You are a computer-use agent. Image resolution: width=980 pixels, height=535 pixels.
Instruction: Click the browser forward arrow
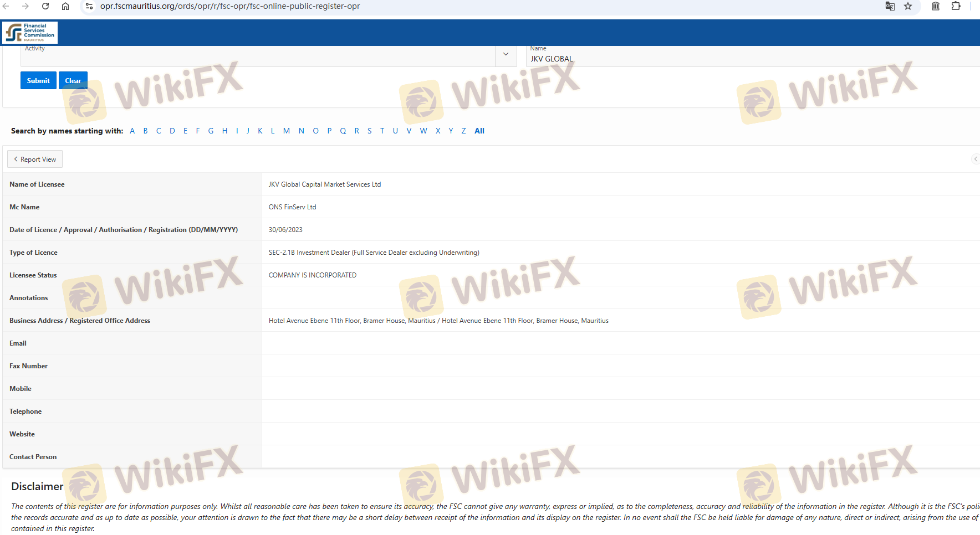click(x=25, y=6)
